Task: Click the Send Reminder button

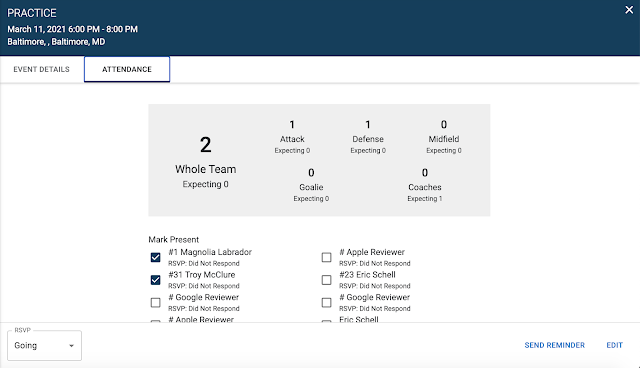Action: pos(554,345)
